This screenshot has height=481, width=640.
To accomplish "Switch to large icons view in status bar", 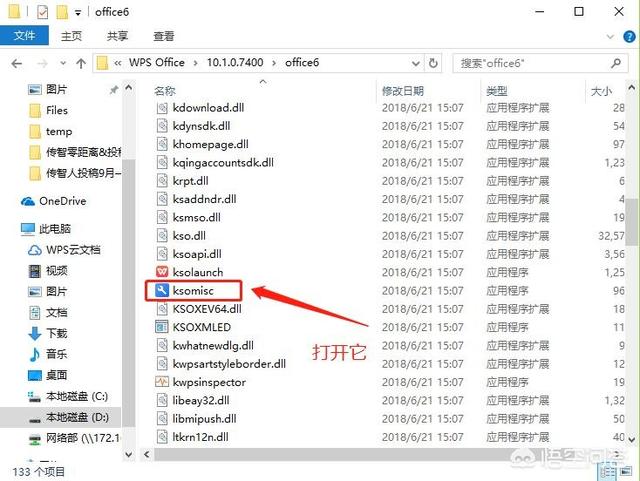I will [x=626, y=472].
